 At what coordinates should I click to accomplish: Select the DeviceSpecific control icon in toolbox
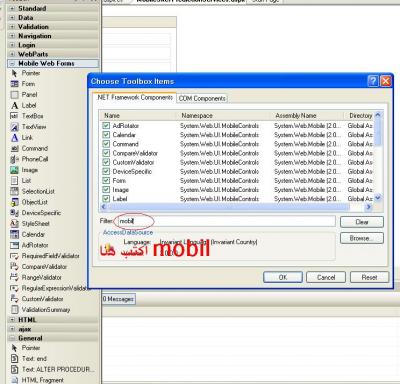[14, 213]
